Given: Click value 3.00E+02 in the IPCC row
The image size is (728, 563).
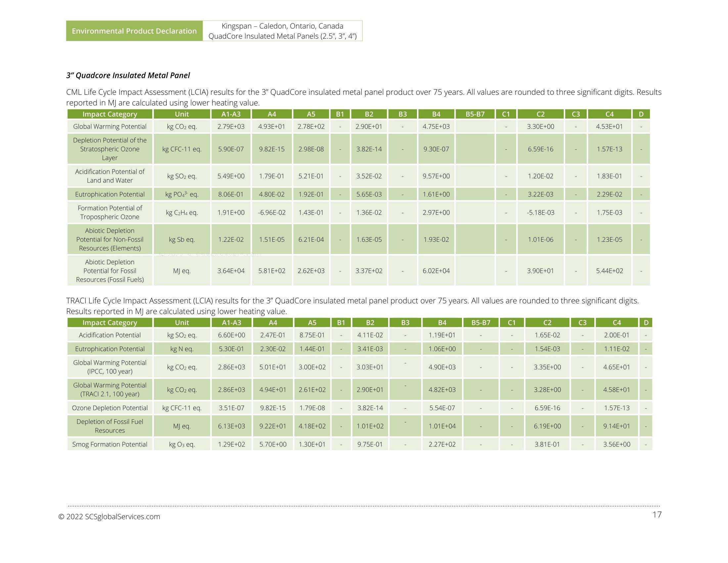Looking at the screenshot, I should (x=312, y=367).
